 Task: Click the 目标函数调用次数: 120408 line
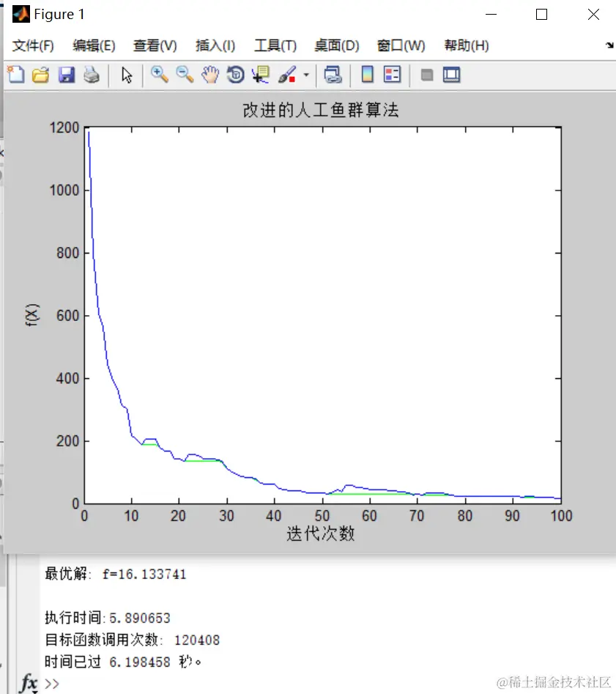(x=133, y=640)
